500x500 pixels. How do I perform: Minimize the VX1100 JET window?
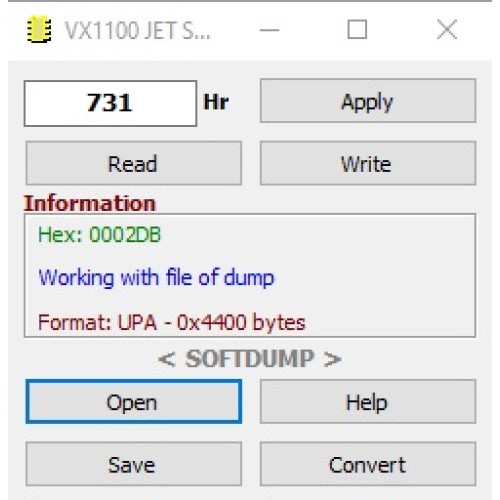269,30
